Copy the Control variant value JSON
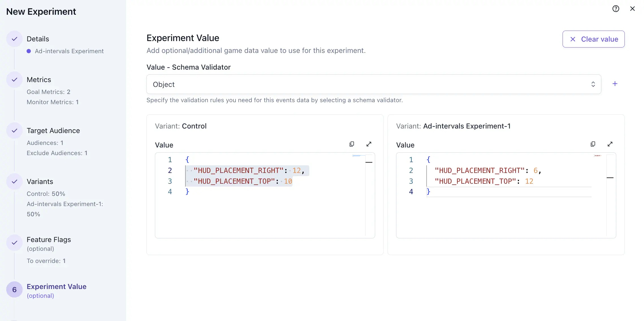 [x=352, y=144]
